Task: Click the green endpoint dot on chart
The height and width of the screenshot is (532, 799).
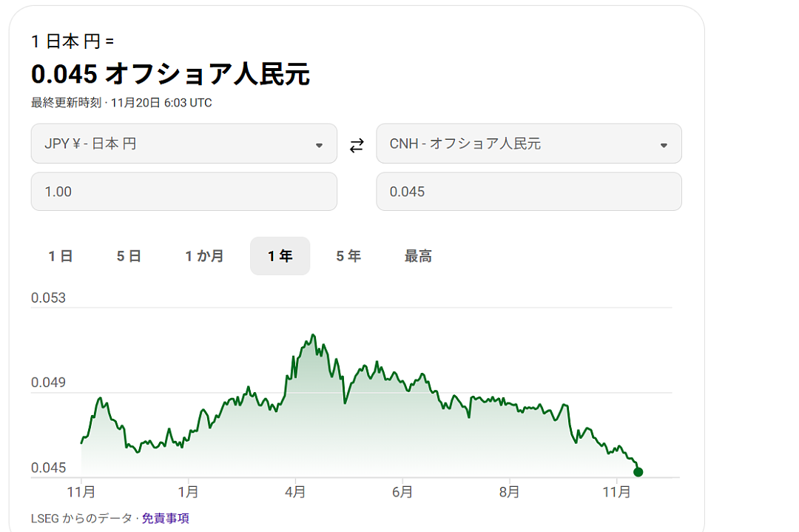Action: click(638, 472)
